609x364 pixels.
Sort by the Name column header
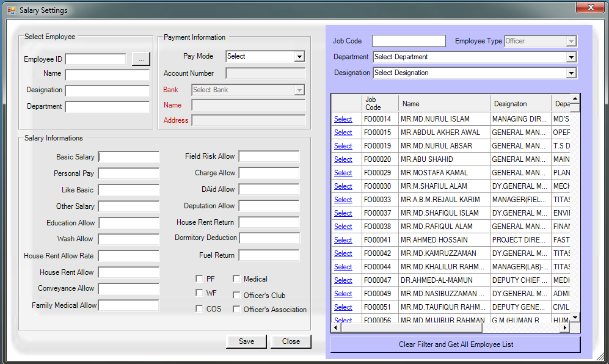(444, 104)
